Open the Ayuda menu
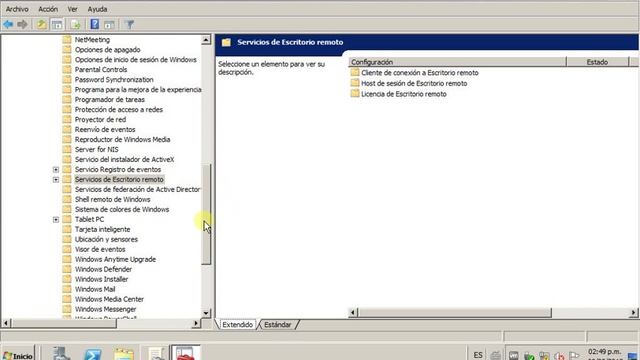 pyautogui.click(x=97, y=9)
